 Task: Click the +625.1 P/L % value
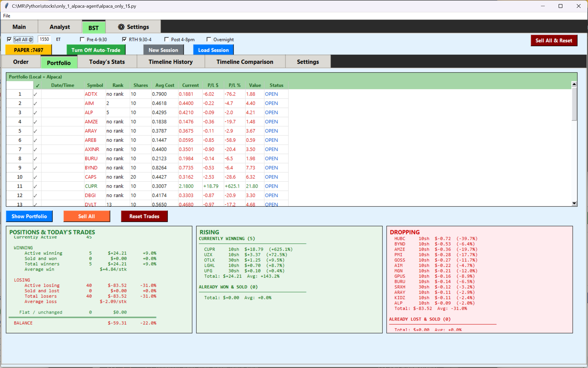pos(232,186)
